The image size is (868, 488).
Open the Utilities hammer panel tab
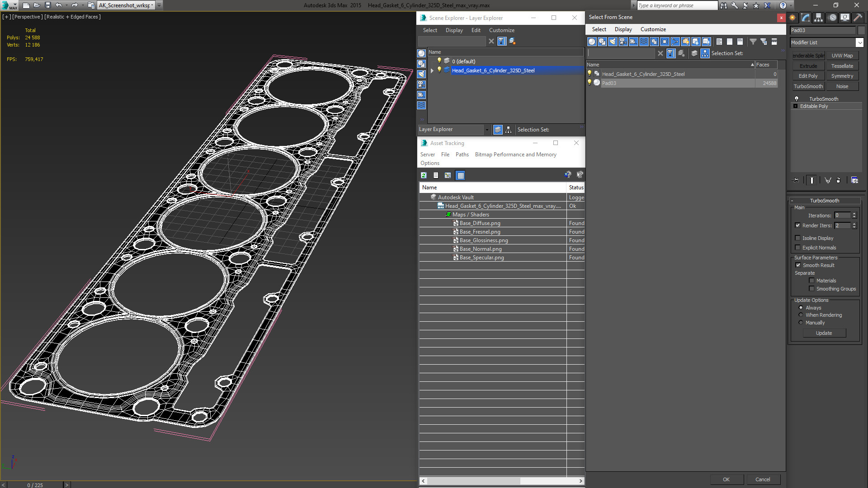(x=858, y=18)
